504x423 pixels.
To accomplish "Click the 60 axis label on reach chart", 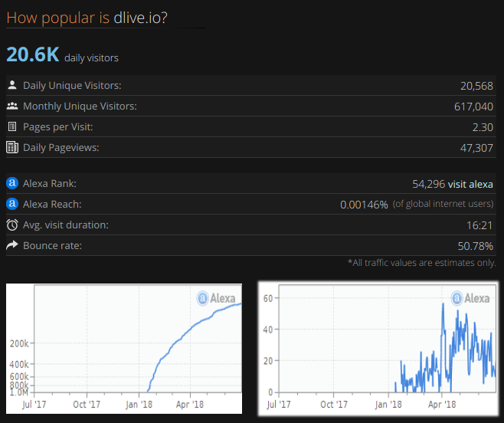I will (x=268, y=298).
